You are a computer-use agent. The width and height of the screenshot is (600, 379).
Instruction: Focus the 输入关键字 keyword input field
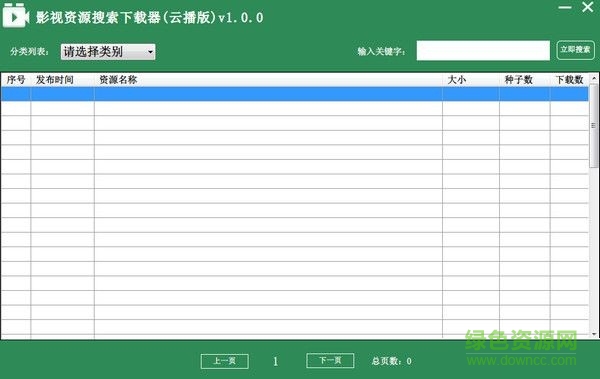(483, 51)
